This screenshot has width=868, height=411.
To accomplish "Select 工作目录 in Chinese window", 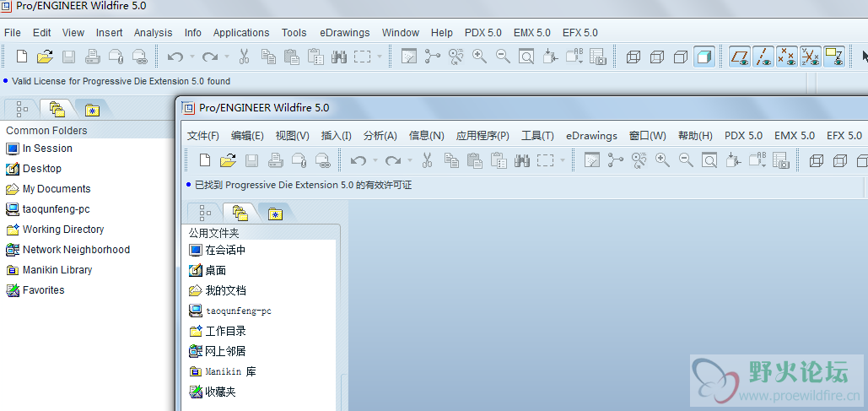I will coord(218,331).
